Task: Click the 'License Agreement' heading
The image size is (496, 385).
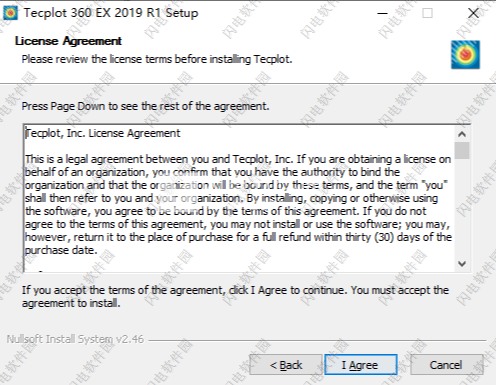Action: coord(68,41)
